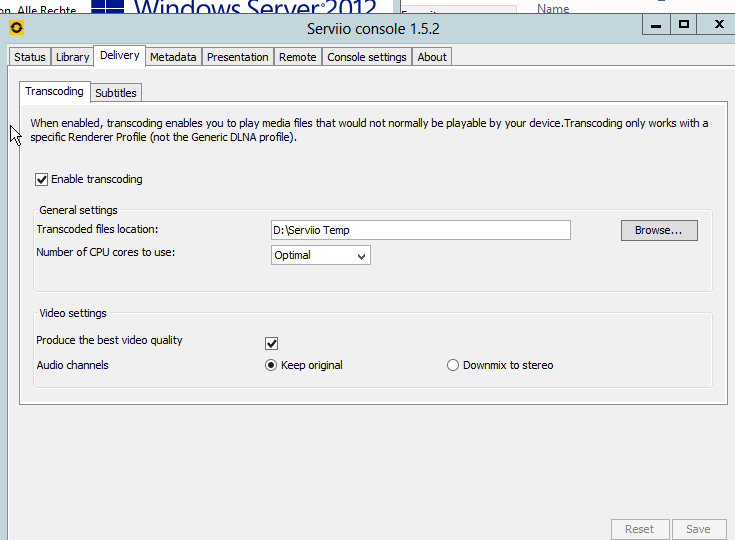Open the Metadata tab
Screen dimensions: 735x540
point(173,57)
